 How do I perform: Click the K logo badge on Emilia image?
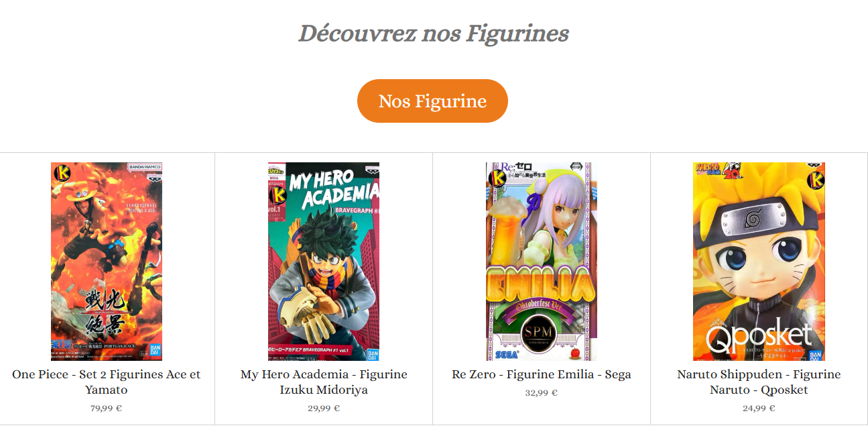tap(498, 178)
